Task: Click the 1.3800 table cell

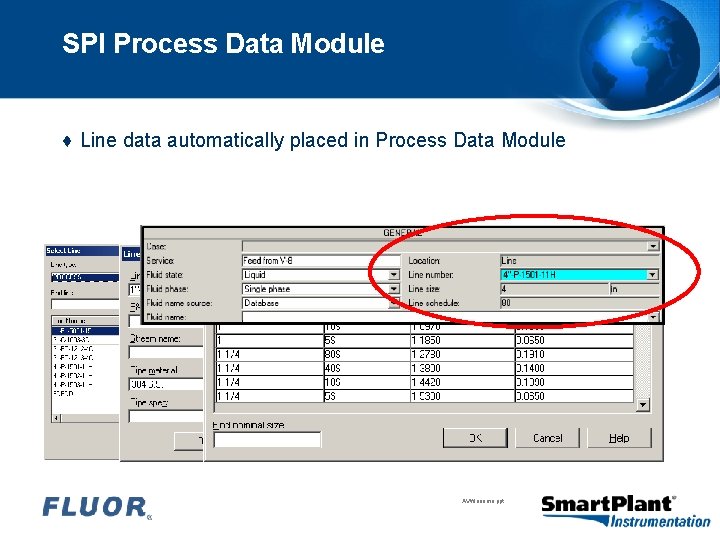Action: (x=462, y=368)
